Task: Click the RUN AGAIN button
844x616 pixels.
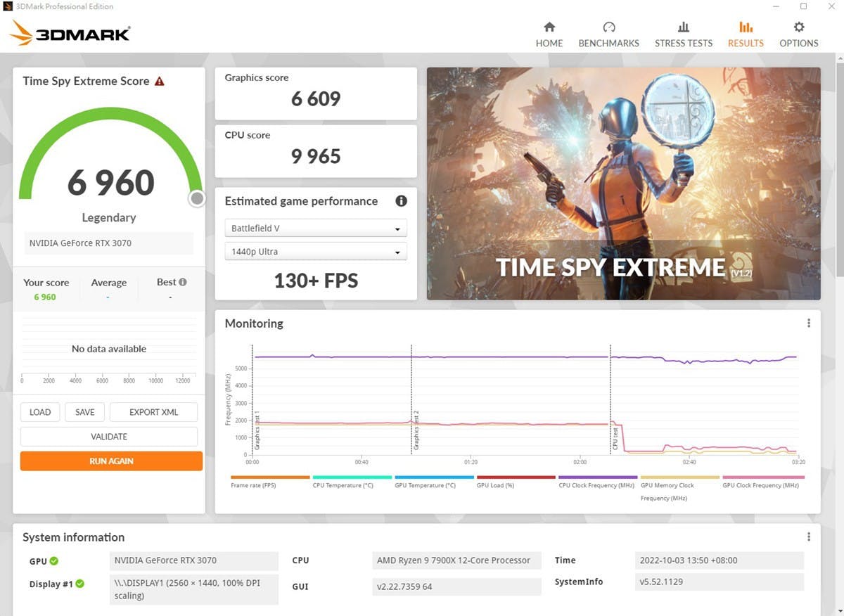Action: tap(111, 461)
